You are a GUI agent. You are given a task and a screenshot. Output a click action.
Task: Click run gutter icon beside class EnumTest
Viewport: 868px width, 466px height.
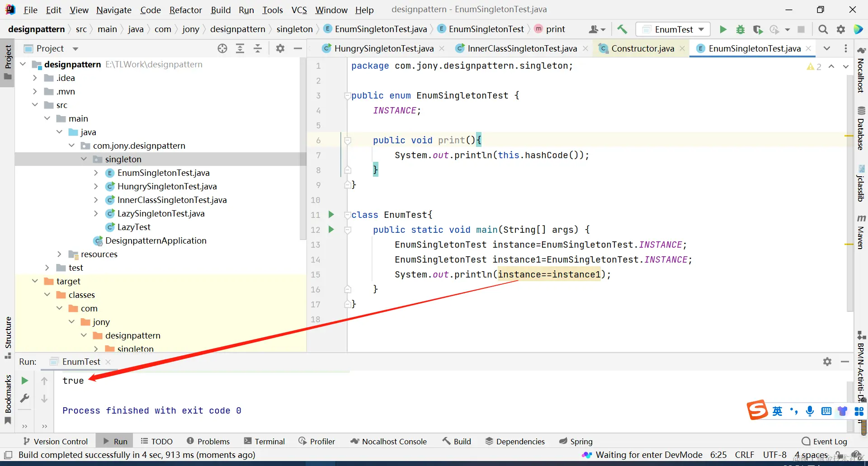(x=331, y=215)
